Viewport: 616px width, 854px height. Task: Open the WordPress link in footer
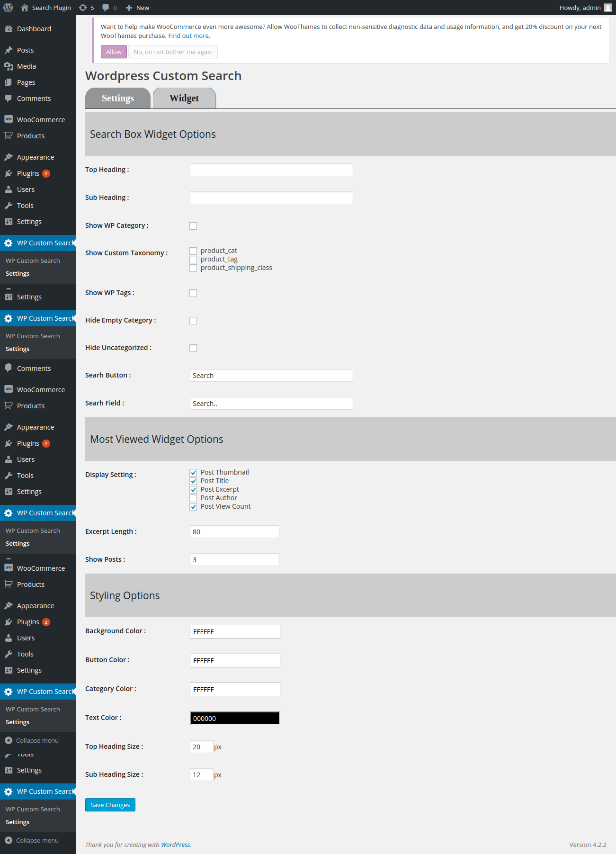176,845
